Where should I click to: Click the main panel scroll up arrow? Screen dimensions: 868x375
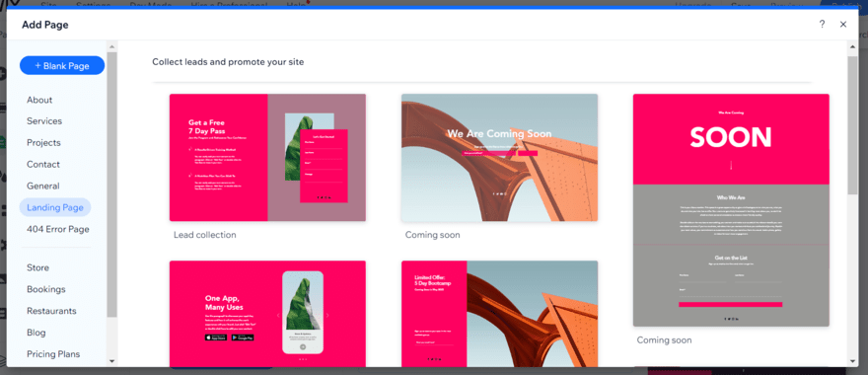click(853, 46)
